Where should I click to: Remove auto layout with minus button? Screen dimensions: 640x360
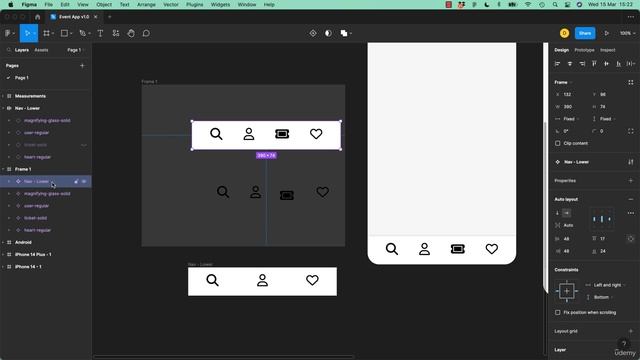coord(631,199)
